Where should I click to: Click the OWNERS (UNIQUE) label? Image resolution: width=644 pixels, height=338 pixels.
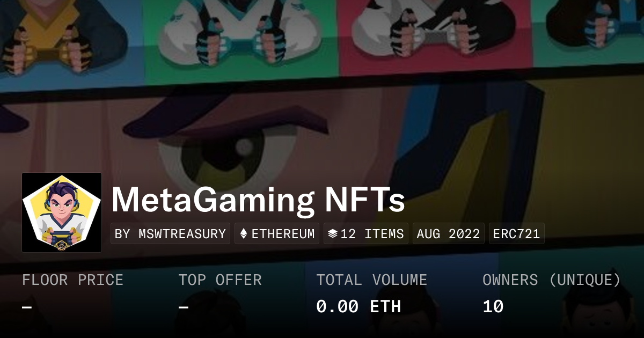point(552,280)
